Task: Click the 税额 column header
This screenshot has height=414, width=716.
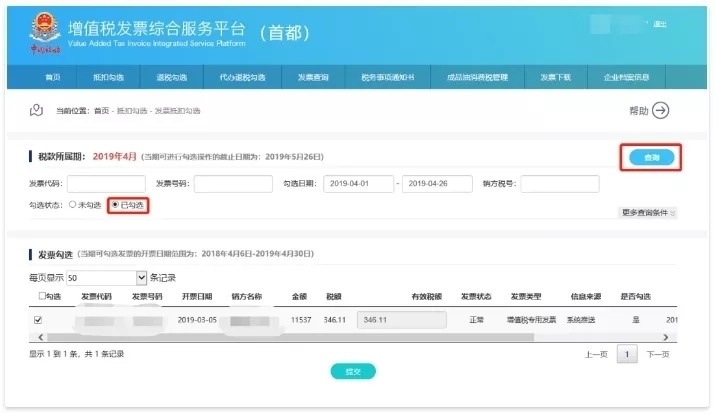Action: point(334,297)
